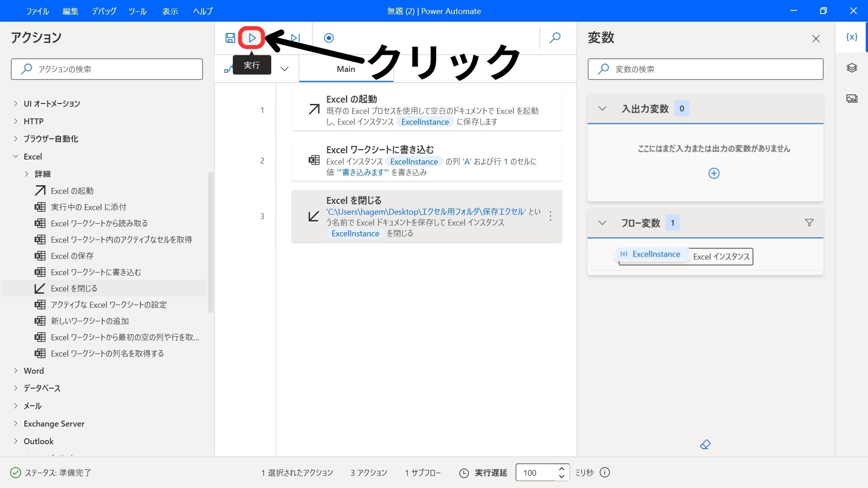Select the ExcelInstance flow variable

(x=651, y=254)
